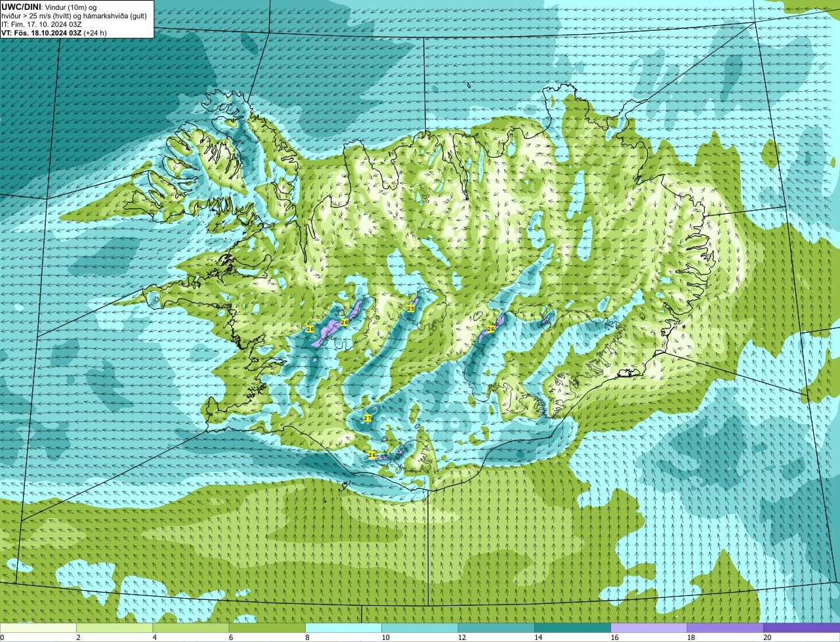Viewport: 840px width, 642px height.
Task: Select the 10–12 m/s pale turquoise swatch
Action: 420,628
